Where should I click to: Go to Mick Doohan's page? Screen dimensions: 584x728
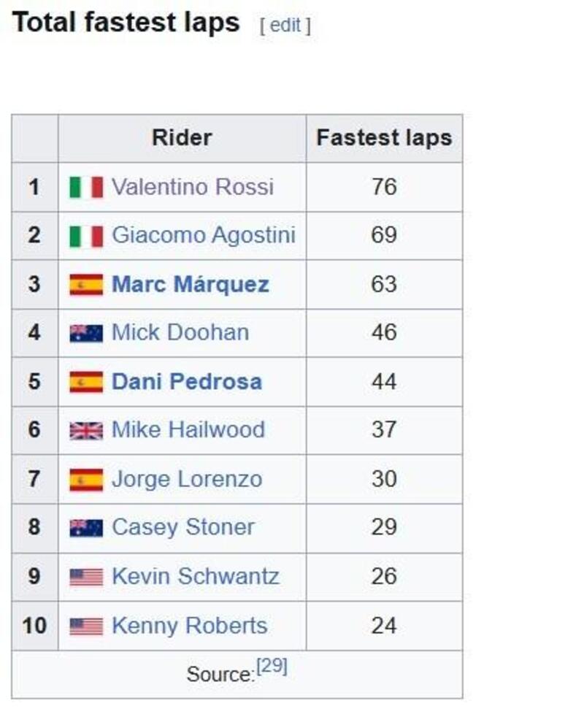tap(180, 333)
